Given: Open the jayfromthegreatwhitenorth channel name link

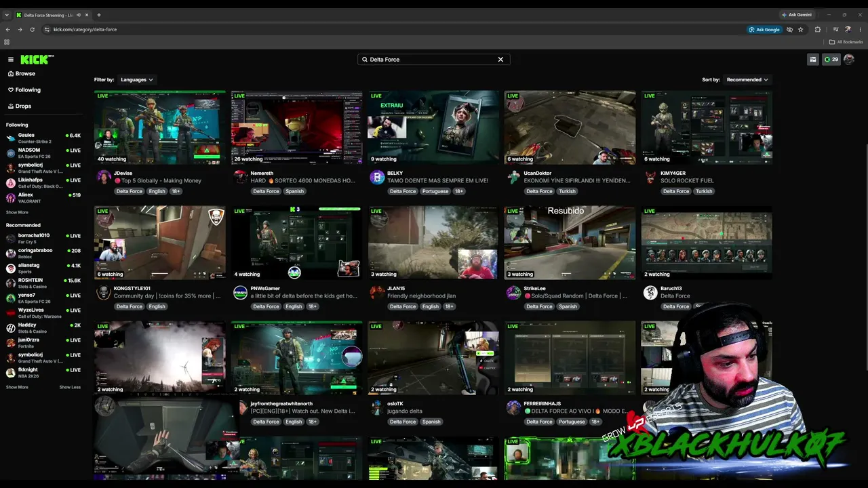Looking at the screenshot, I should (281, 404).
